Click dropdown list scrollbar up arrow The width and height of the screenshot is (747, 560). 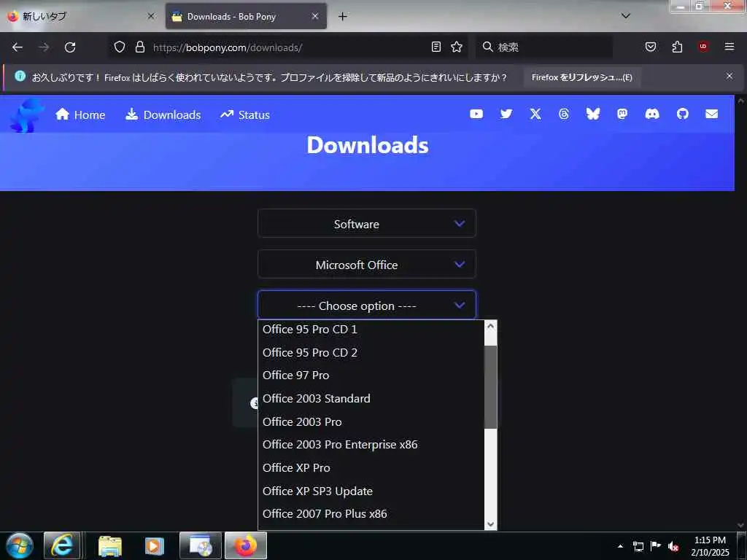click(x=491, y=326)
